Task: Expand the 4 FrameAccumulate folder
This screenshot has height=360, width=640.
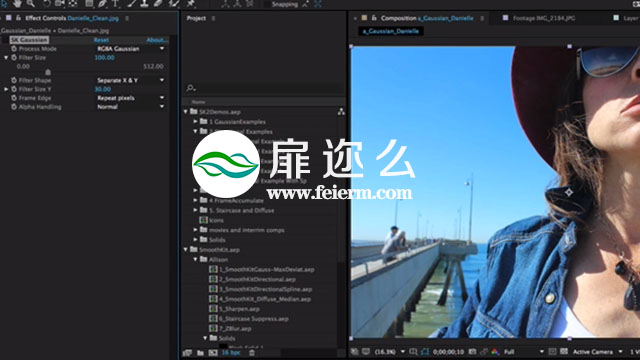Action: pyautogui.click(x=196, y=200)
